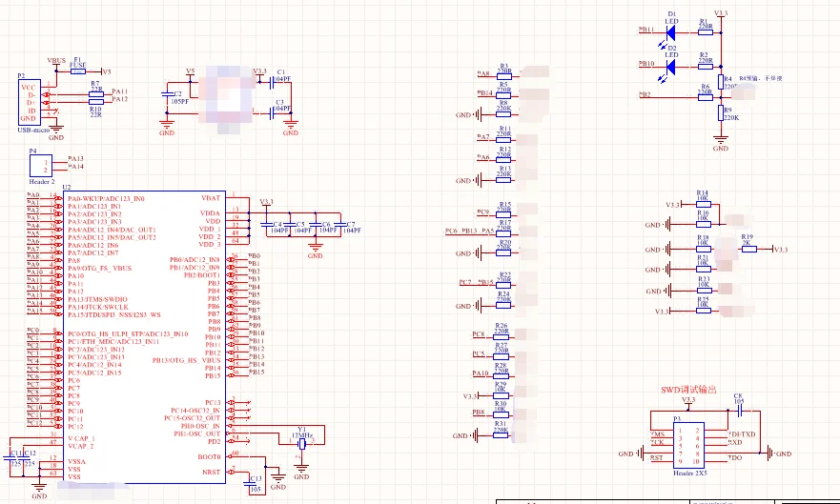Click resistor R25 10K

coord(703,311)
